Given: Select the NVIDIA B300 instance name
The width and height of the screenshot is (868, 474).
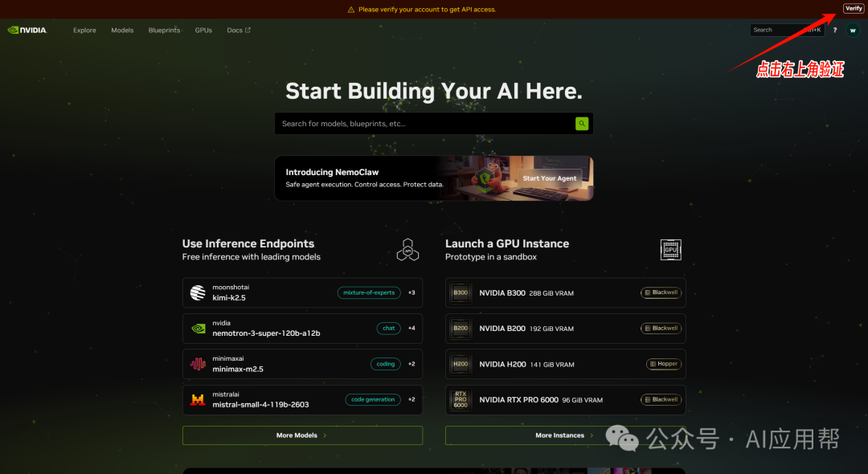Looking at the screenshot, I should [x=502, y=293].
